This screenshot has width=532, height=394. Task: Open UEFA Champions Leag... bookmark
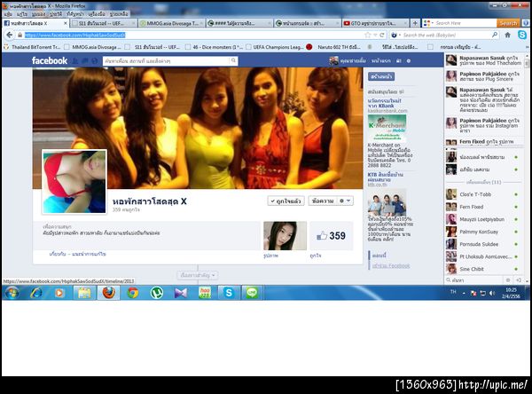(x=275, y=47)
